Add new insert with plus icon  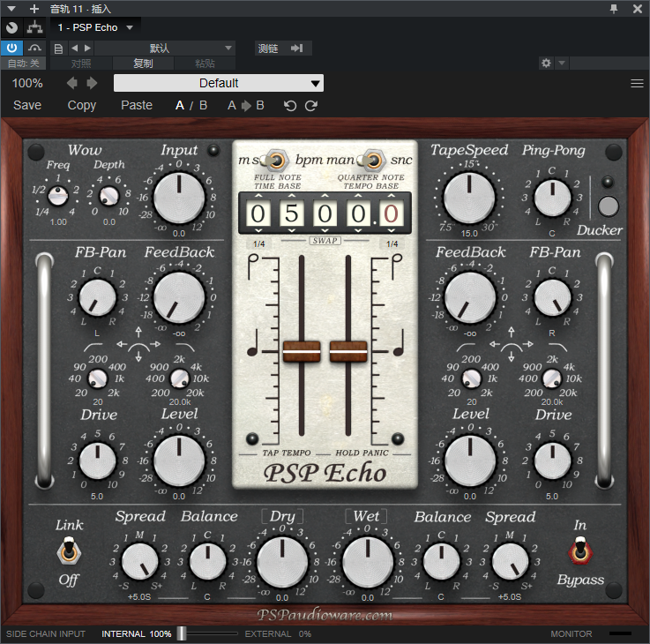point(34,9)
